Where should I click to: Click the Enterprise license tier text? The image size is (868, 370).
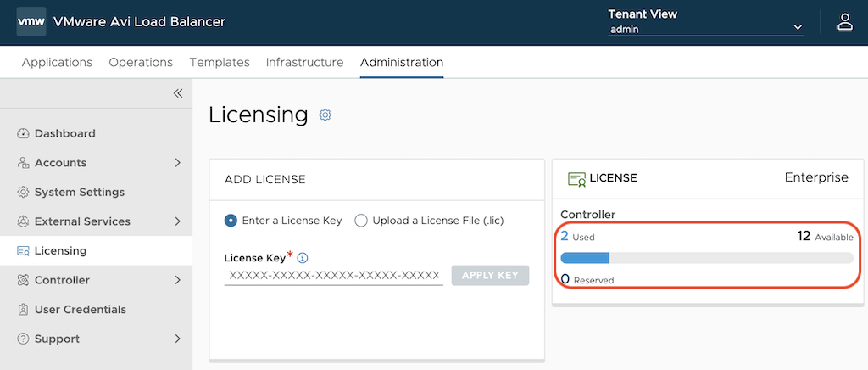[x=816, y=178]
